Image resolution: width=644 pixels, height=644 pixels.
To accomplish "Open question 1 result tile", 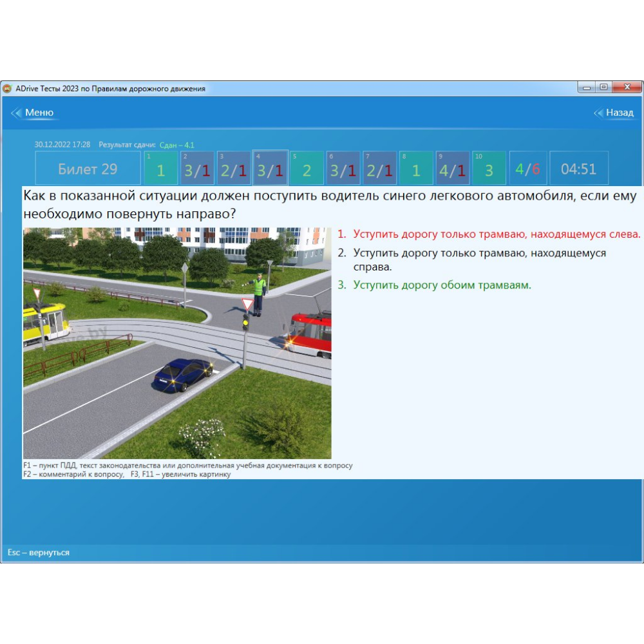I will click(160, 168).
